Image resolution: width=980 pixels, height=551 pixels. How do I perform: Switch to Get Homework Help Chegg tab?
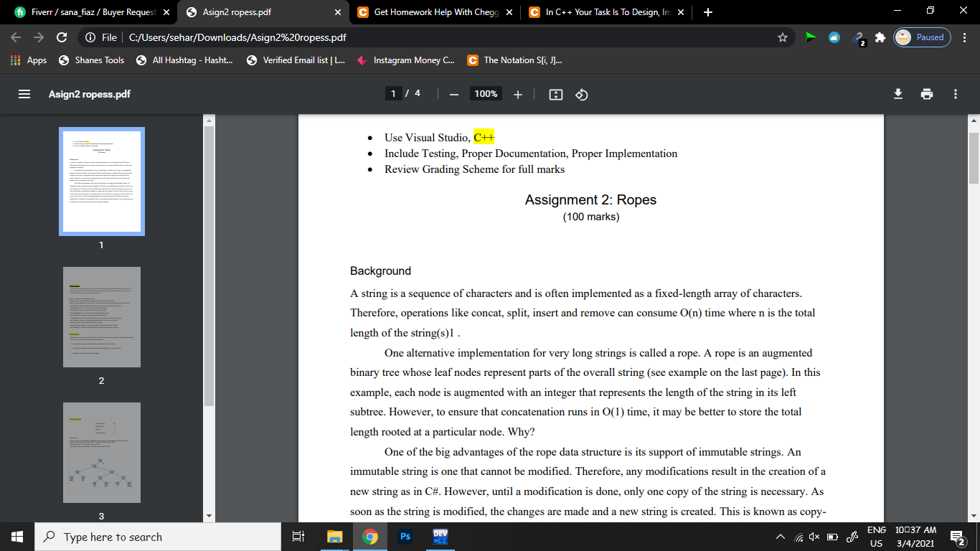tap(435, 12)
